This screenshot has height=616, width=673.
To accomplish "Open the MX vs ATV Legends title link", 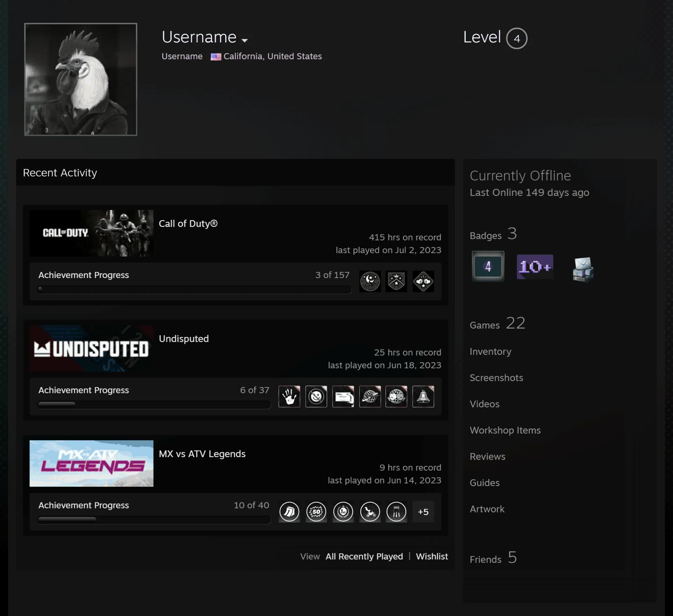I will [202, 454].
